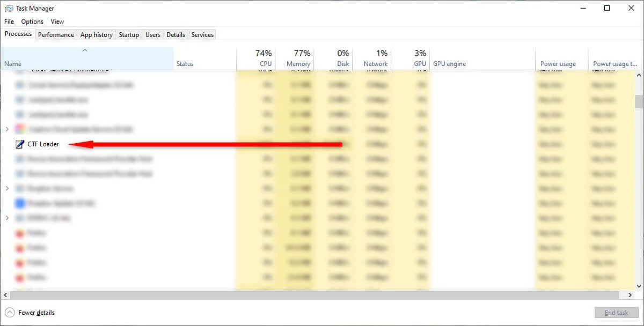The image size is (644, 326).
Task: Open the Options menu
Action: tap(32, 21)
